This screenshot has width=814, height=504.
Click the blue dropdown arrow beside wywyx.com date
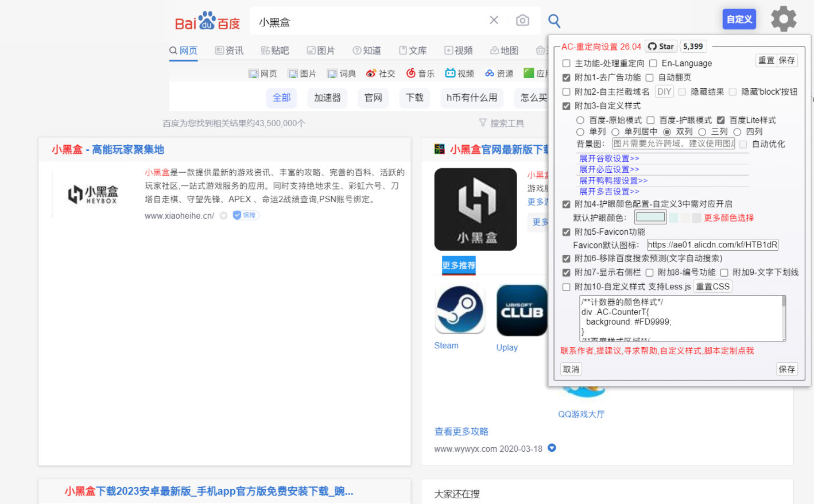coord(552,448)
